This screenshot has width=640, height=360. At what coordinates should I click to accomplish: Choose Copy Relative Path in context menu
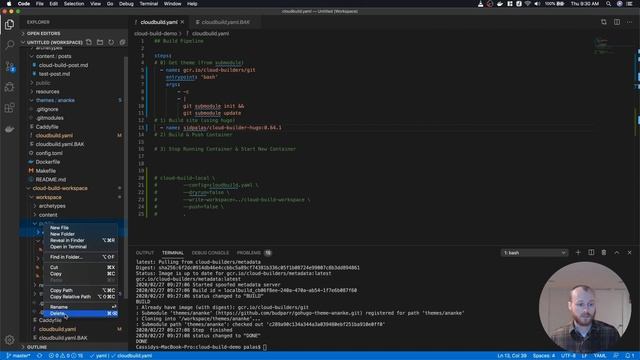(81, 297)
